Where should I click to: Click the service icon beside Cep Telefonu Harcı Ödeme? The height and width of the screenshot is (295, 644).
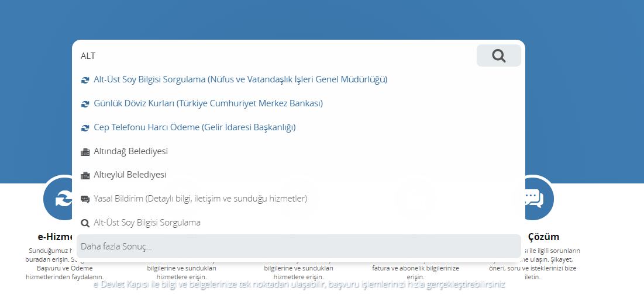[85, 127]
